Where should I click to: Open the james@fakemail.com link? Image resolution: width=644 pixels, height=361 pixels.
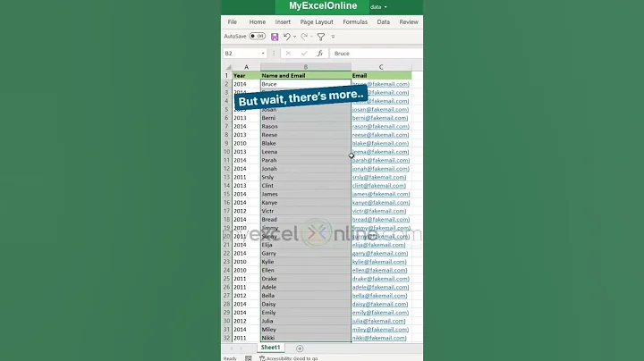(x=381, y=194)
